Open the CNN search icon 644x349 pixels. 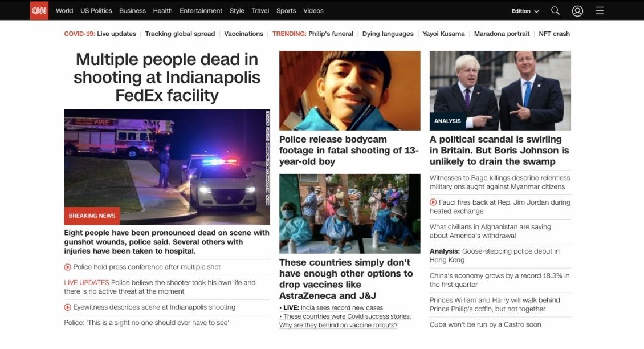(x=555, y=10)
